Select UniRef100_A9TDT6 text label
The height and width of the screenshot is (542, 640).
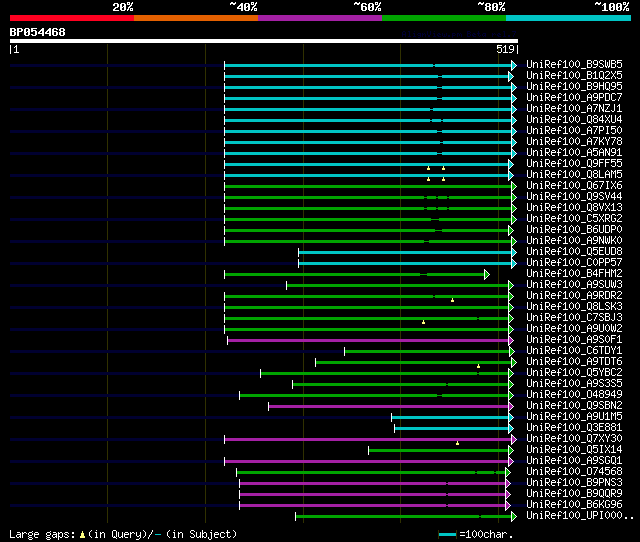(x=574, y=362)
